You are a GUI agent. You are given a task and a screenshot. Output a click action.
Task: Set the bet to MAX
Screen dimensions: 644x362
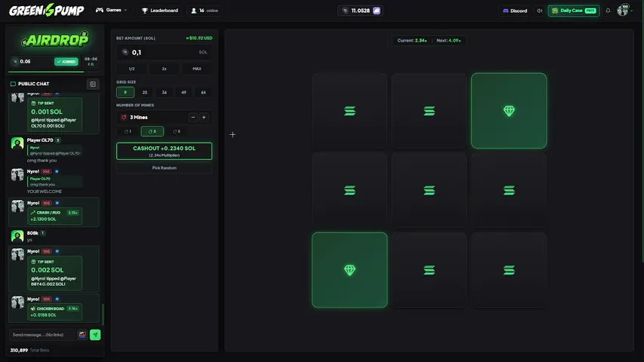pyautogui.click(x=197, y=69)
